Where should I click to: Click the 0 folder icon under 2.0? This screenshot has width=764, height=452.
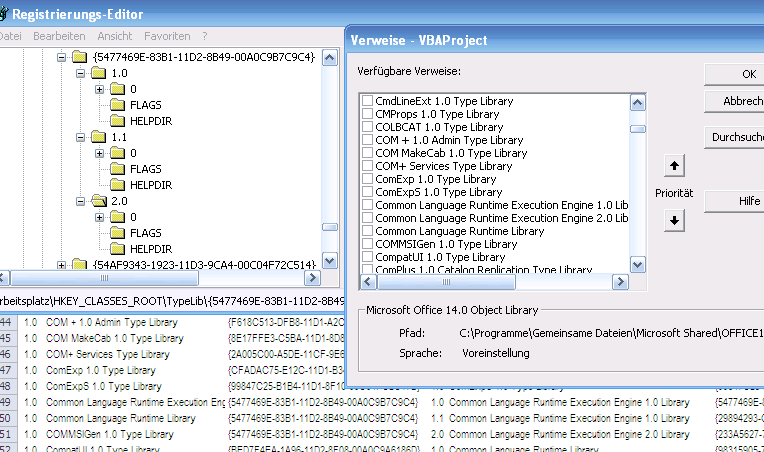tap(117, 217)
